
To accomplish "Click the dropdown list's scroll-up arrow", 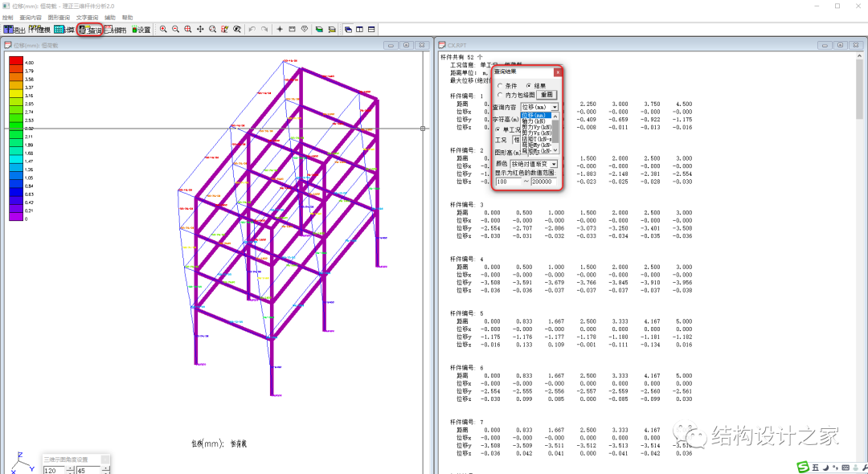I will 555,116.
